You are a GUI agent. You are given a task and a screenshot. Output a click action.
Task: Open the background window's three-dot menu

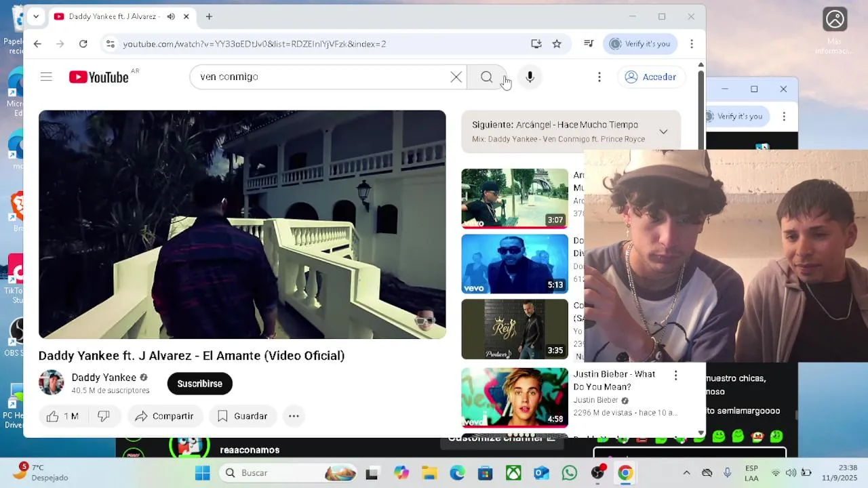784,117
